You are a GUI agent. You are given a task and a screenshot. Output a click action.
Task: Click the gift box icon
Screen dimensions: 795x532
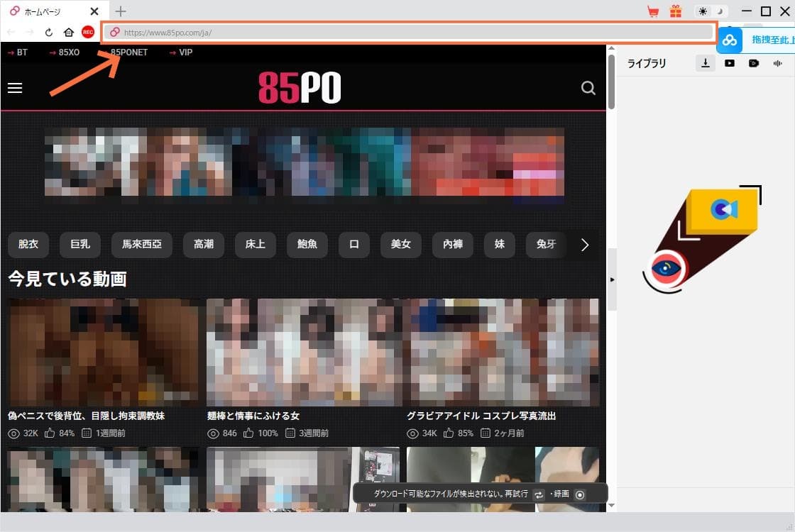[x=675, y=11]
